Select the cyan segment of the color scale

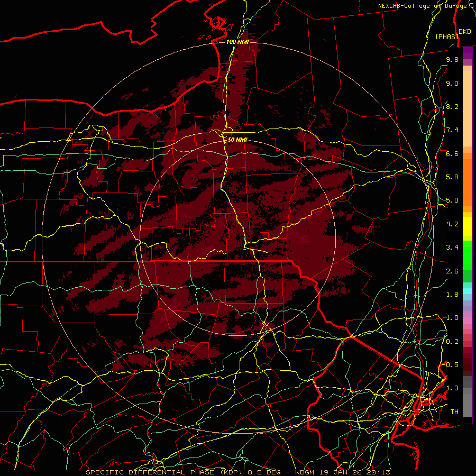[x=467, y=291]
